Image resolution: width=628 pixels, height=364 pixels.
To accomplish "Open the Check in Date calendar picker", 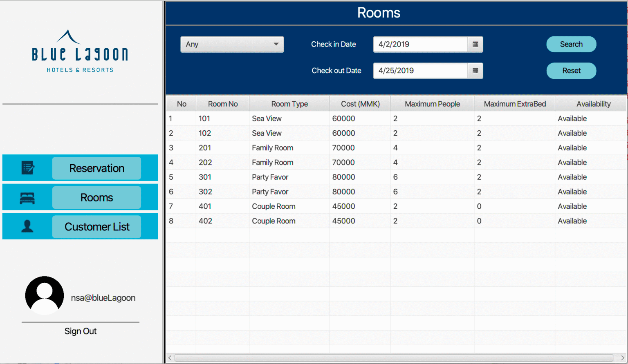I will coord(475,44).
